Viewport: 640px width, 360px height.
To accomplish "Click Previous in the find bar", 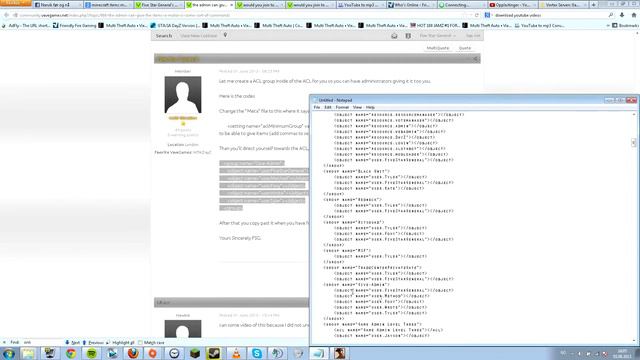I will [93, 342].
